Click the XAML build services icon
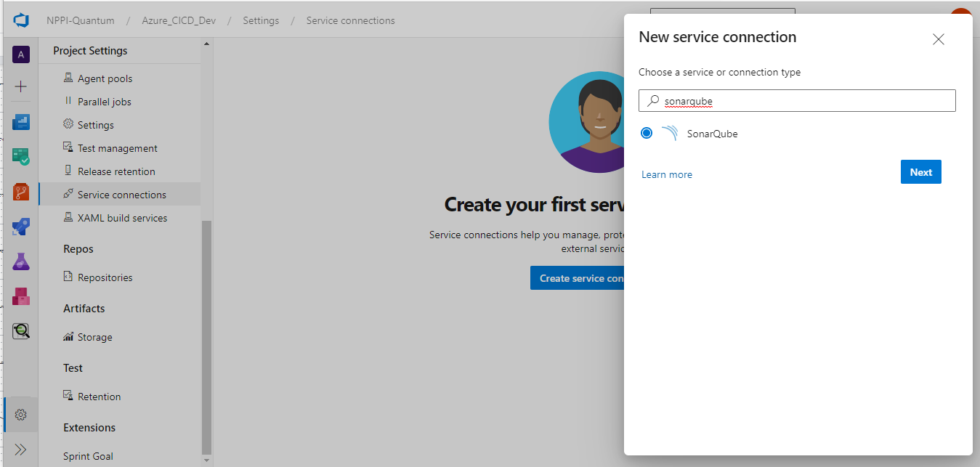This screenshot has width=980, height=467. tap(68, 217)
